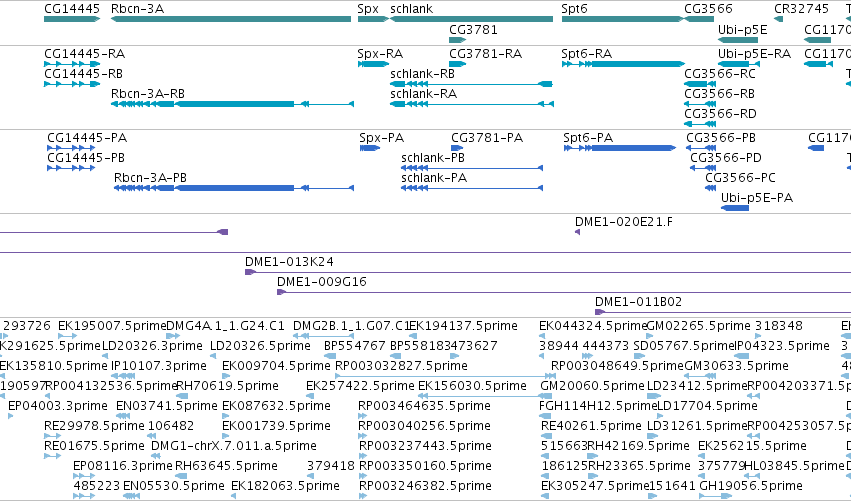Click the CR32745 gene label
Screen dimensions: 851x501
pos(802,9)
